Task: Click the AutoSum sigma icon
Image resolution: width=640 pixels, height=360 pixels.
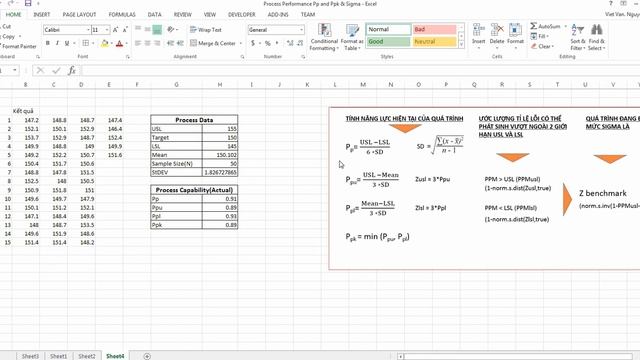Action: (x=534, y=26)
